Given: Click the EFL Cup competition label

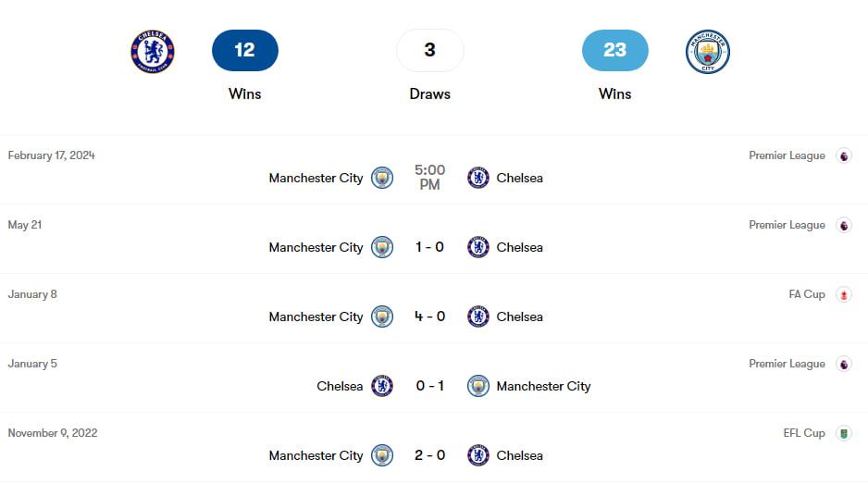Looking at the screenshot, I should [x=803, y=433].
